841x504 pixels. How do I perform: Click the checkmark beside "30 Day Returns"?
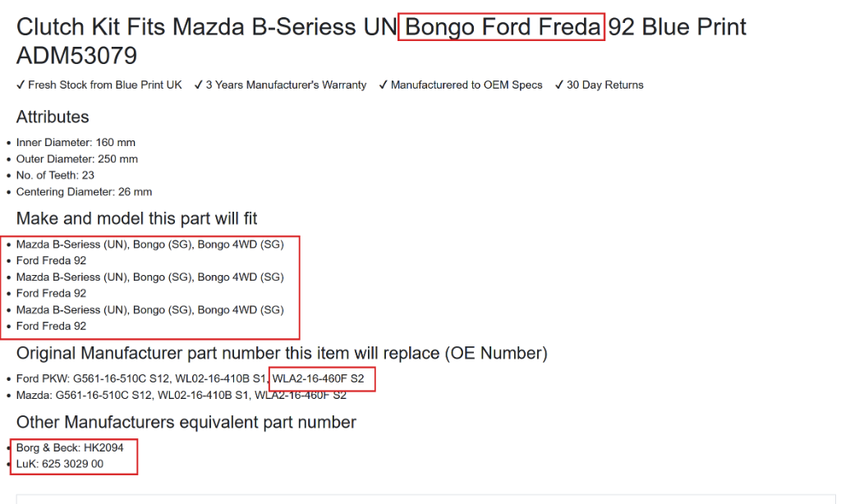click(x=559, y=85)
